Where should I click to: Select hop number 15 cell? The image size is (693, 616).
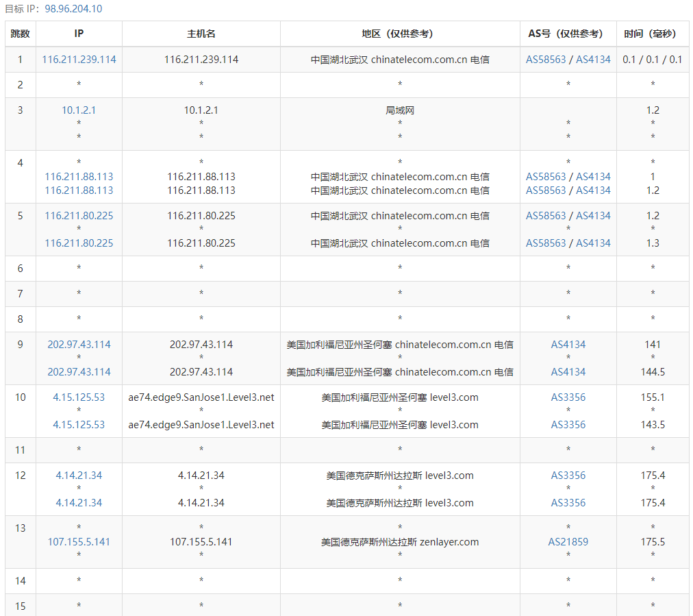tap(21, 606)
